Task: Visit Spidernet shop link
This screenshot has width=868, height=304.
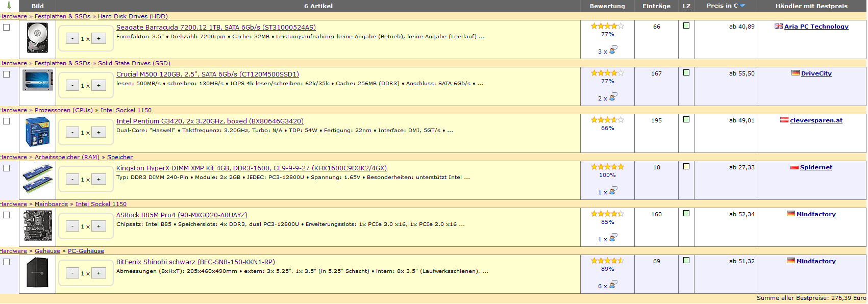Action: (816, 167)
